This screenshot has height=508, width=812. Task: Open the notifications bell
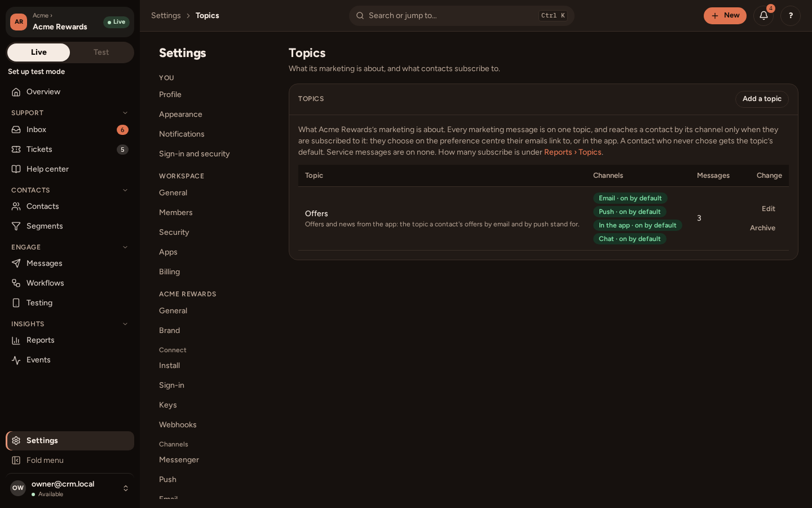[764, 16]
